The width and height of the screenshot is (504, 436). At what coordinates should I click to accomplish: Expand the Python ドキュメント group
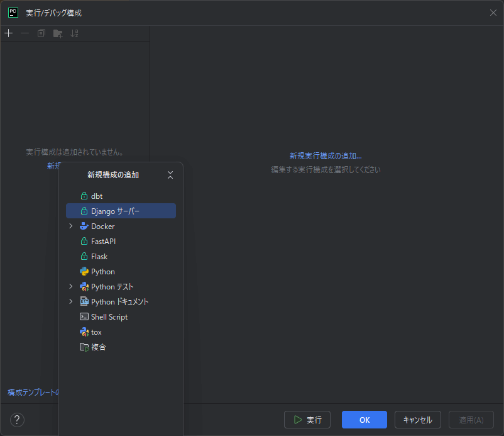[71, 301]
